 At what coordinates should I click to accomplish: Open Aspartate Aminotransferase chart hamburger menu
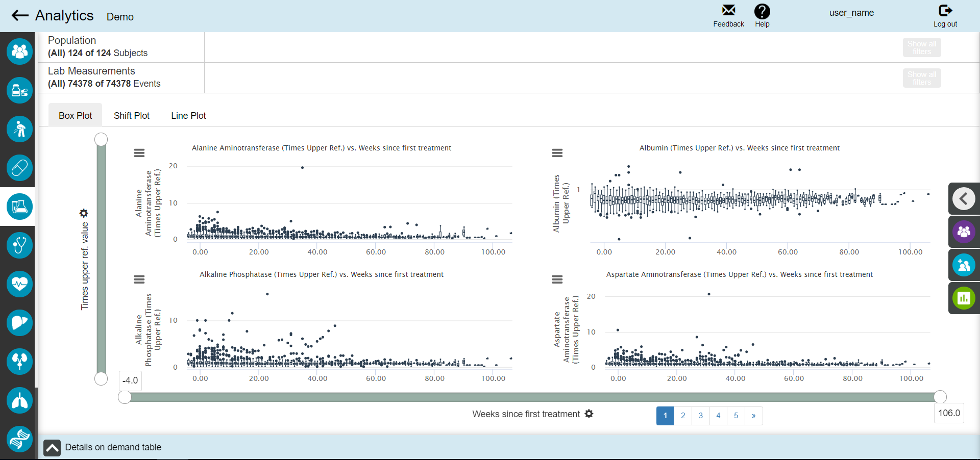557,279
